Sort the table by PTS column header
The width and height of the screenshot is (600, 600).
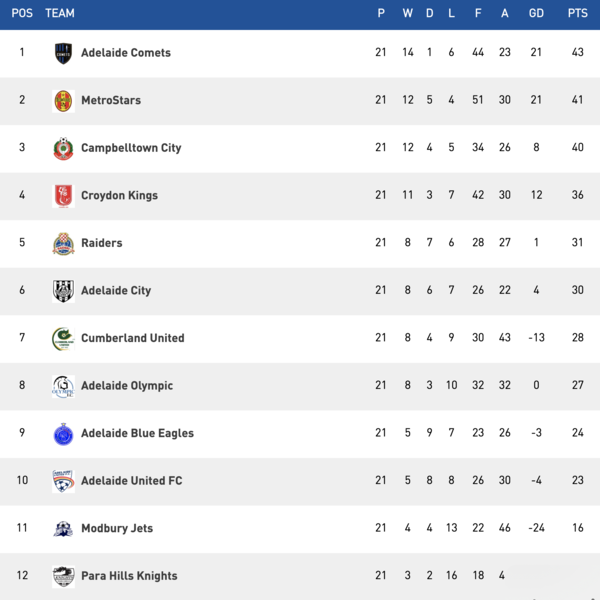[577, 13]
